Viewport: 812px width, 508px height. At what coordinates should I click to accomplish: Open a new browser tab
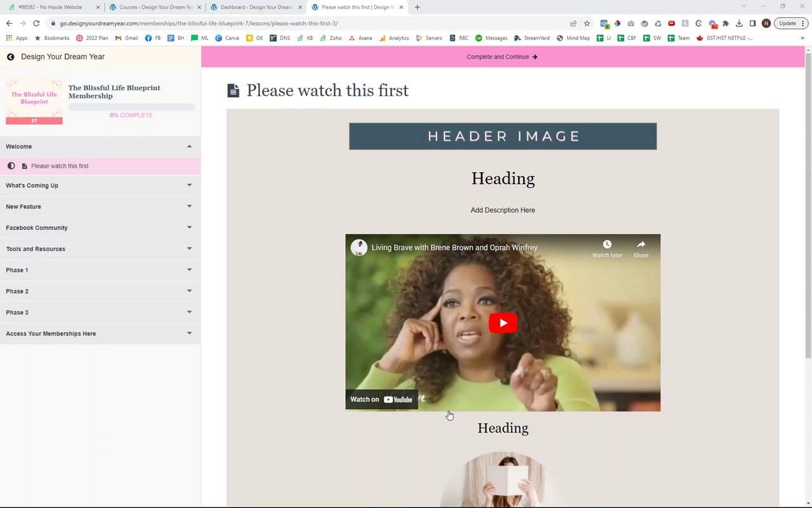coord(417,7)
